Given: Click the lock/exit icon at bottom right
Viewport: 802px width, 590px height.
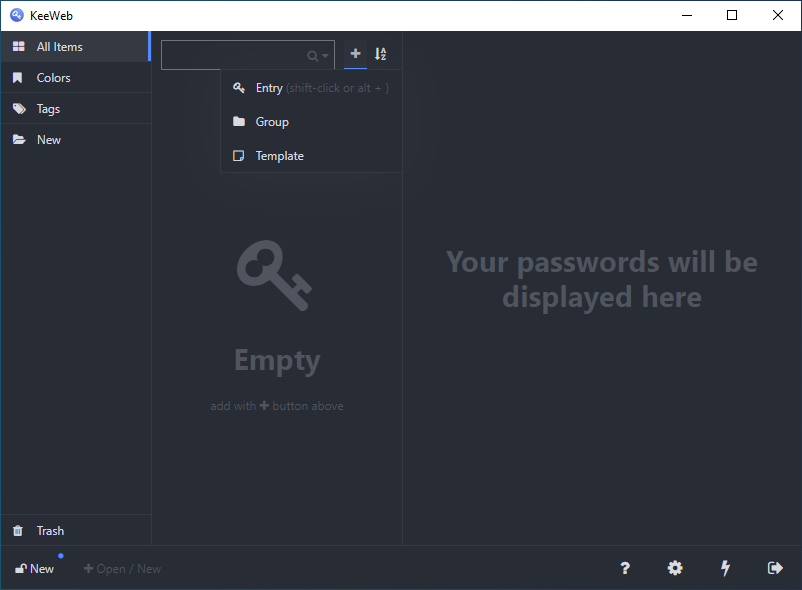Looking at the screenshot, I should click(775, 568).
